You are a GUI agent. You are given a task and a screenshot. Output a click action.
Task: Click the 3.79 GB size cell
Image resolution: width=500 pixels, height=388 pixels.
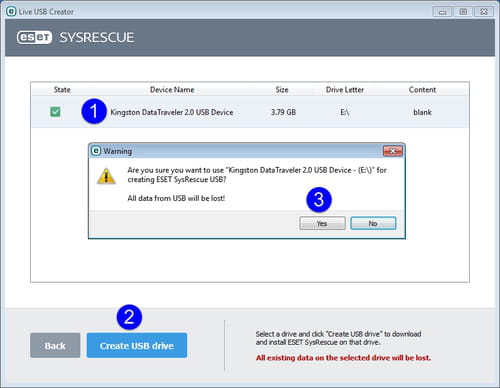coord(283,112)
